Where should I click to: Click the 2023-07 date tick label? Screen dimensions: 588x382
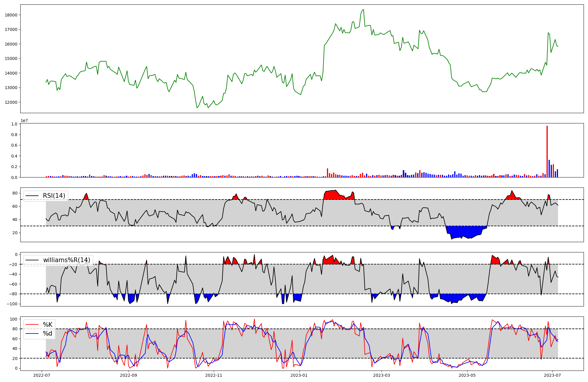[552, 375]
